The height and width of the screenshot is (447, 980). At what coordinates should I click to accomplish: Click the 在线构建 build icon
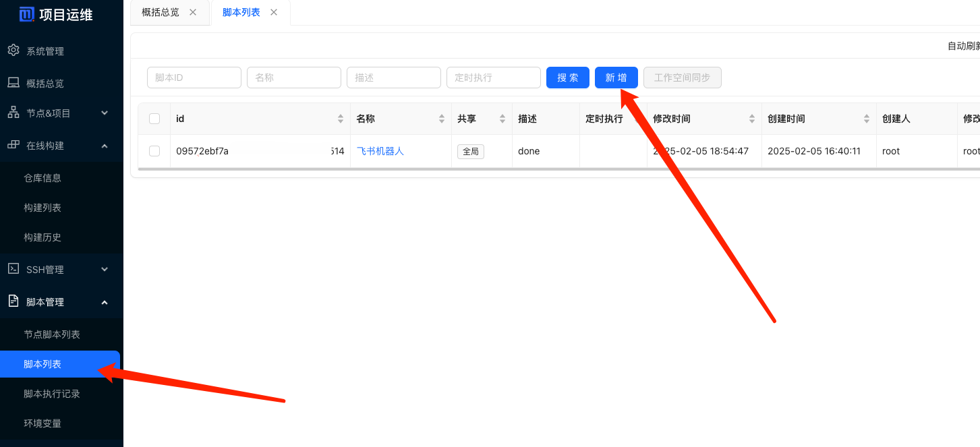13,145
